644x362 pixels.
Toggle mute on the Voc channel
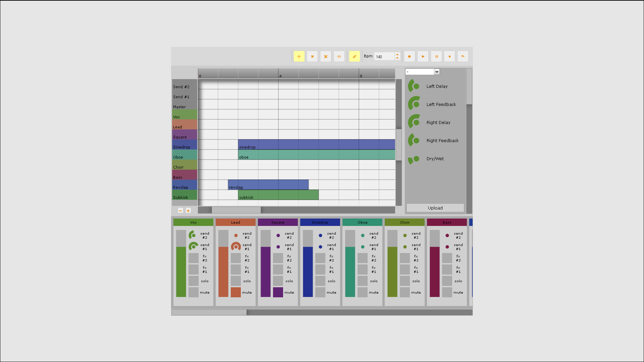[194, 292]
